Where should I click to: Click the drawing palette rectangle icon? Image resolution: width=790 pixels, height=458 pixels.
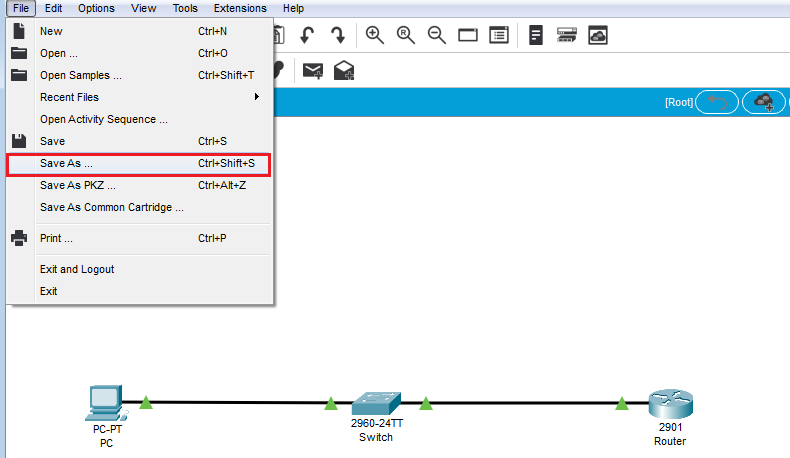coord(468,35)
